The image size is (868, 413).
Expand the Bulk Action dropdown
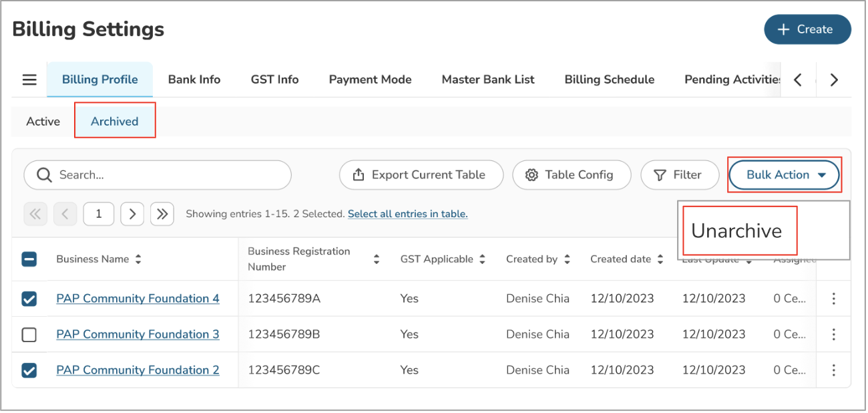784,175
